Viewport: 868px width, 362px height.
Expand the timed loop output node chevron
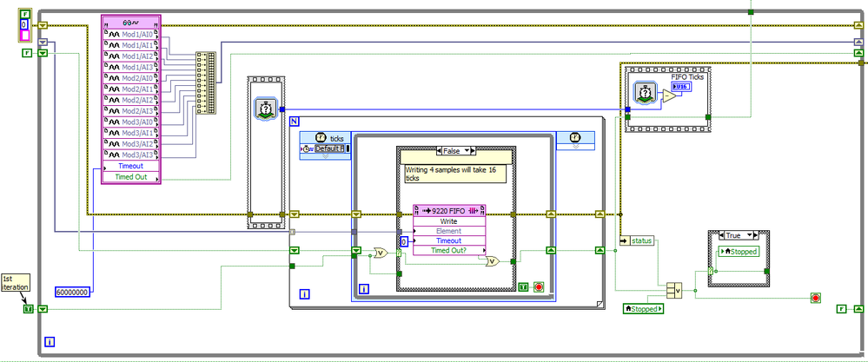pyautogui.click(x=575, y=147)
